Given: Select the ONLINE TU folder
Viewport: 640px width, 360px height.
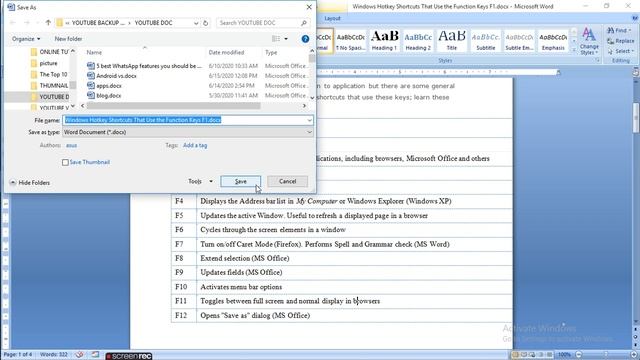Looking at the screenshot, I should point(49,52).
